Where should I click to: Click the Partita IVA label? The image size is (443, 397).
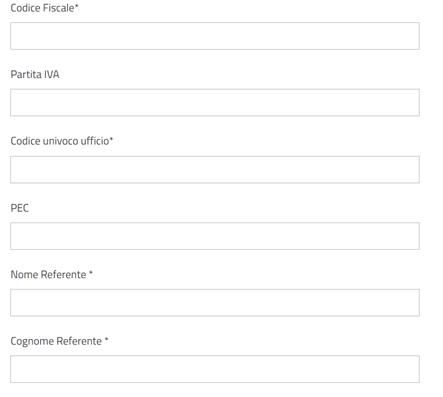click(x=35, y=74)
